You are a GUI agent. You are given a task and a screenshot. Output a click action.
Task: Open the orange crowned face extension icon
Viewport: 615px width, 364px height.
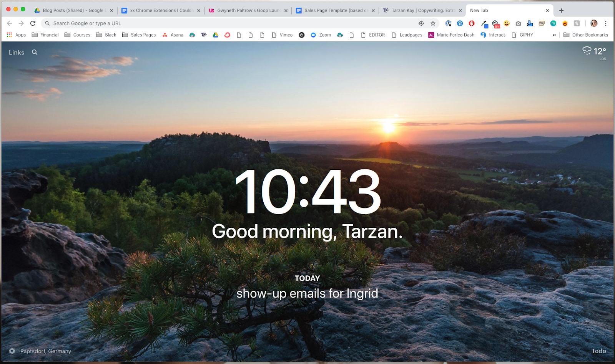point(565,23)
